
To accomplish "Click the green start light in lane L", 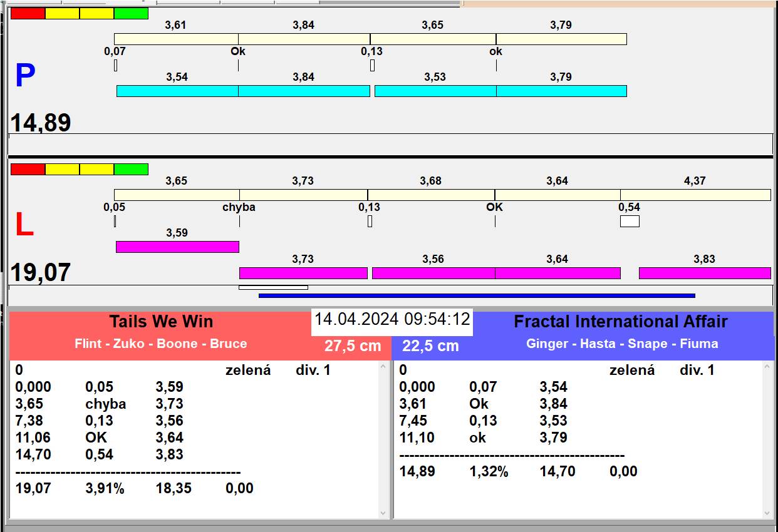I will point(131,169).
